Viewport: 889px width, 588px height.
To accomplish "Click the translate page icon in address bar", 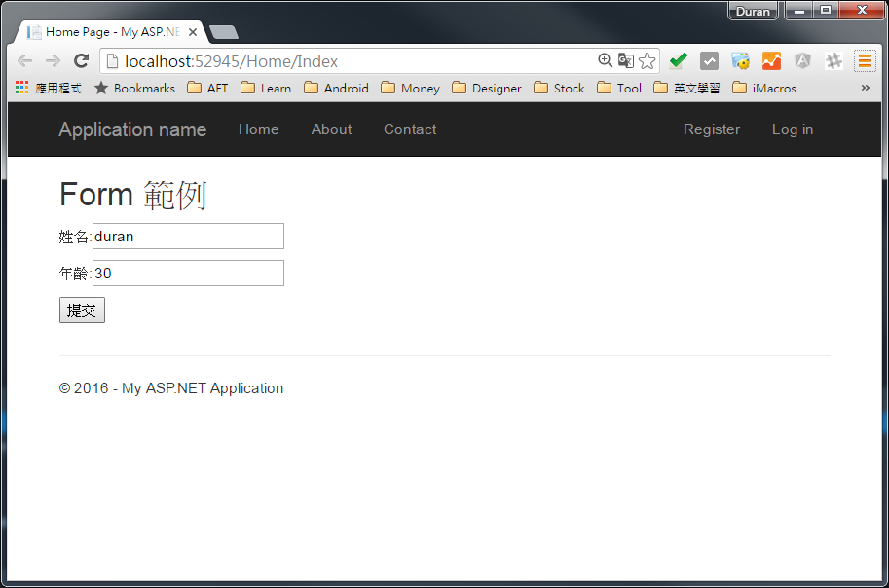I will click(626, 60).
